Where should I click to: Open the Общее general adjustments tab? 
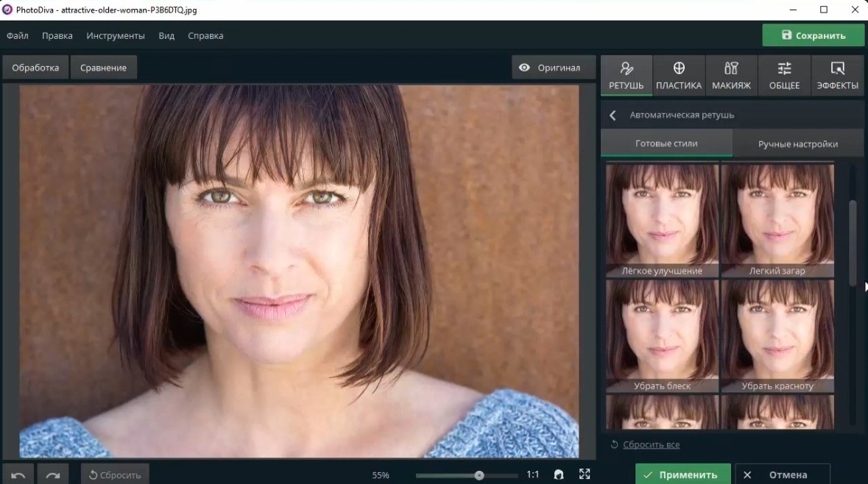[784, 75]
